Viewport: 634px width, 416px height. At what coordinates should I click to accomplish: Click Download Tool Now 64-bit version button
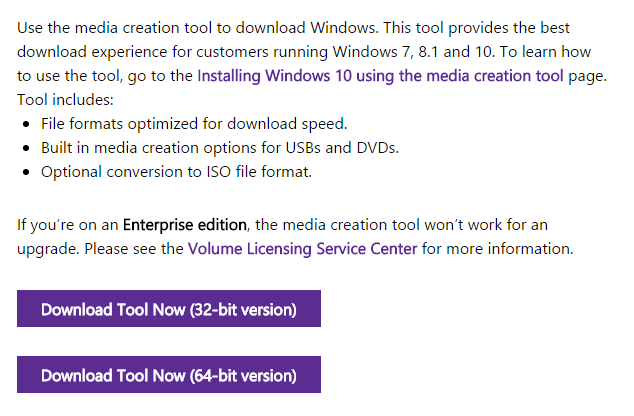point(169,374)
